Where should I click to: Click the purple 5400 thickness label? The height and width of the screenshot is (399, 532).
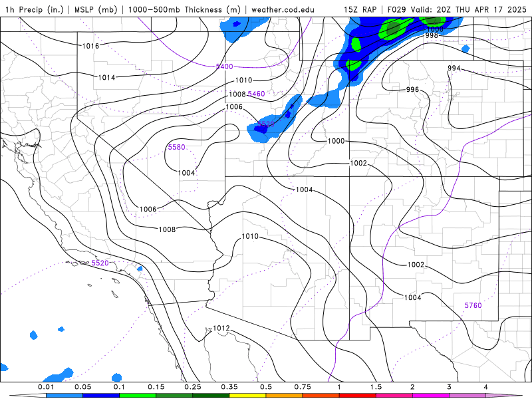point(225,66)
